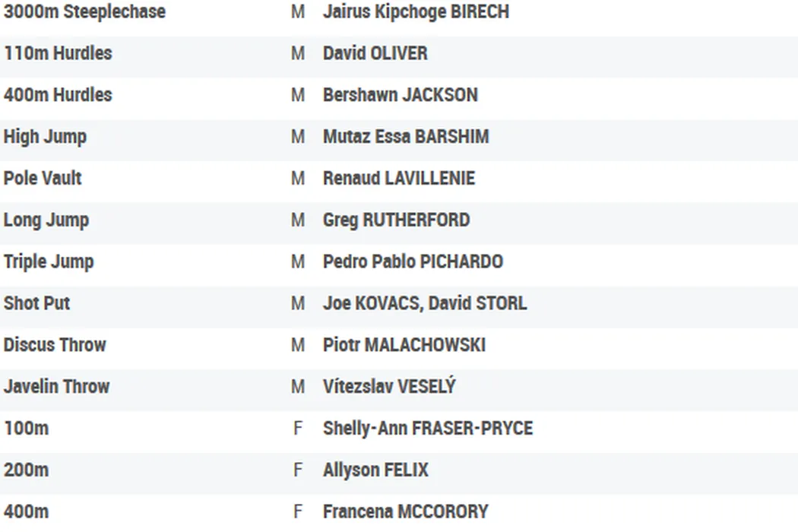Click the Triple Jump event label
Screen dimensions: 798x532
[49, 262]
